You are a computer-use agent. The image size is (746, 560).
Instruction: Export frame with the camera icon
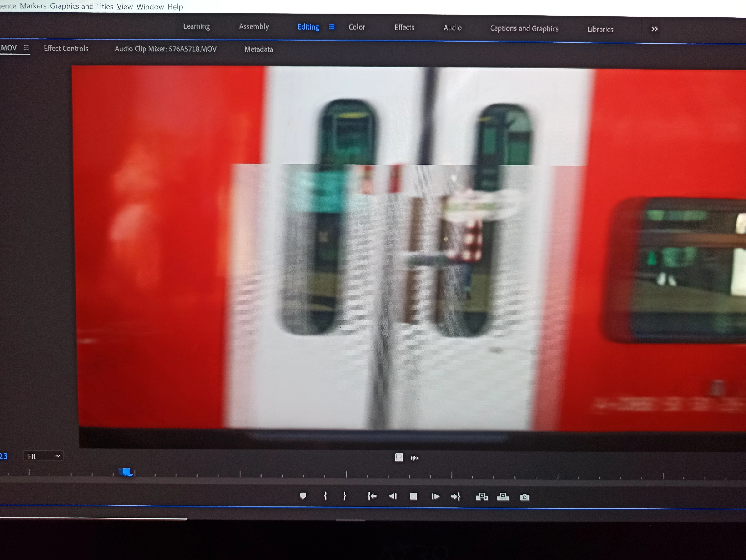click(x=524, y=497)
